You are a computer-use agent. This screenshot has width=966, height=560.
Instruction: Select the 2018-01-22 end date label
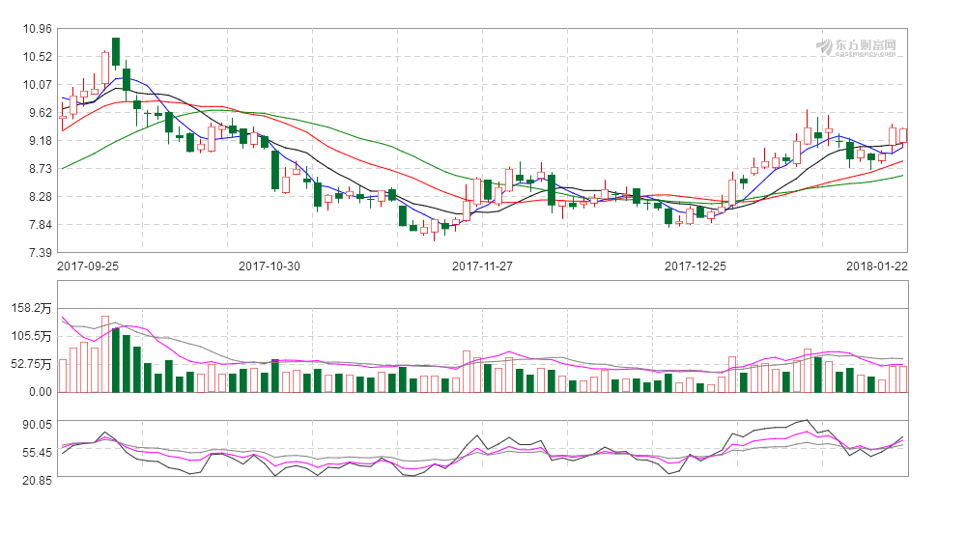coord(877,266)
